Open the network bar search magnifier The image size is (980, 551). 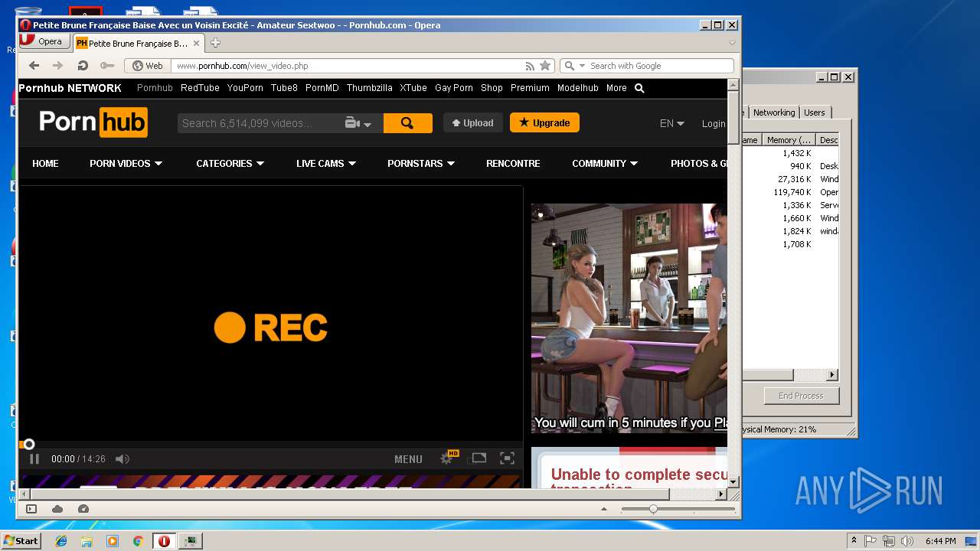[639, 88]
